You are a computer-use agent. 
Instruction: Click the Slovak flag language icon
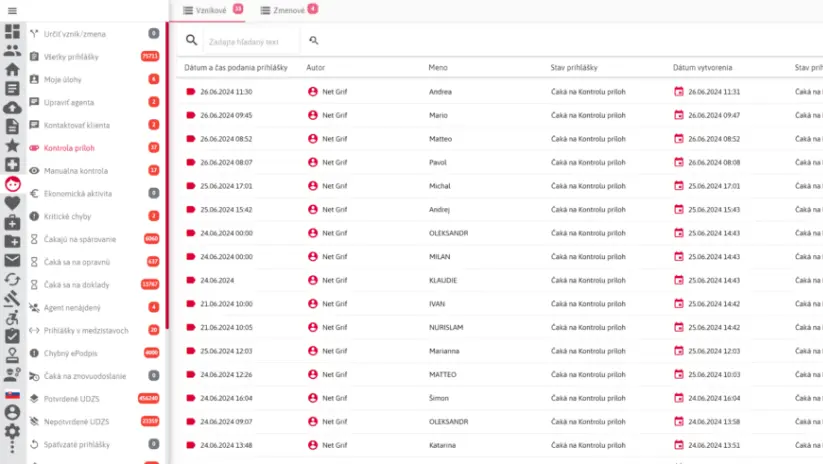pyautogui.click(x=12, y=394)
